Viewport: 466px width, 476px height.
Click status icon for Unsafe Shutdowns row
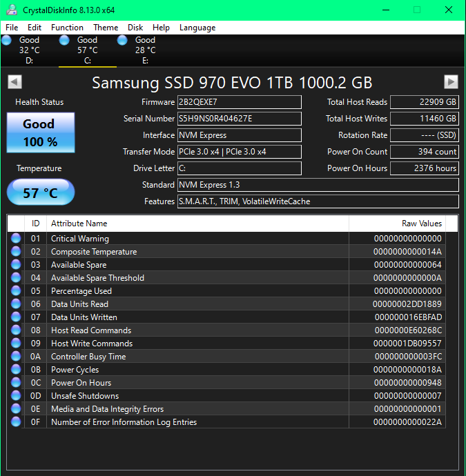point(16,395)
